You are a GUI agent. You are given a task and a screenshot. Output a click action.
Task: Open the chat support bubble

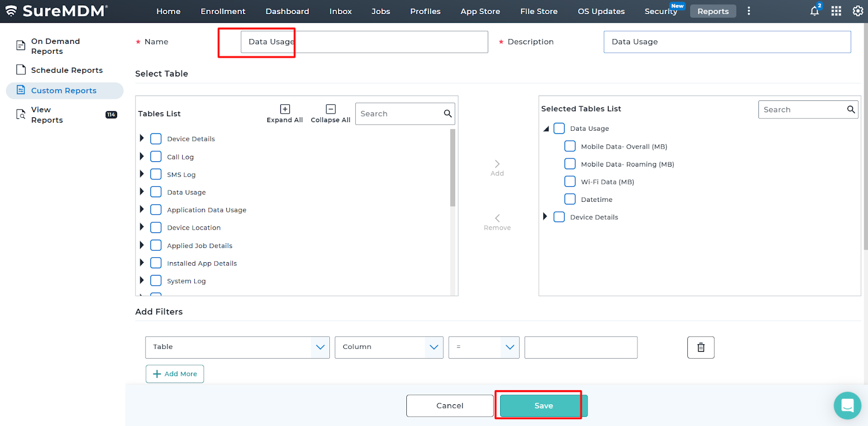pos(847,405)
